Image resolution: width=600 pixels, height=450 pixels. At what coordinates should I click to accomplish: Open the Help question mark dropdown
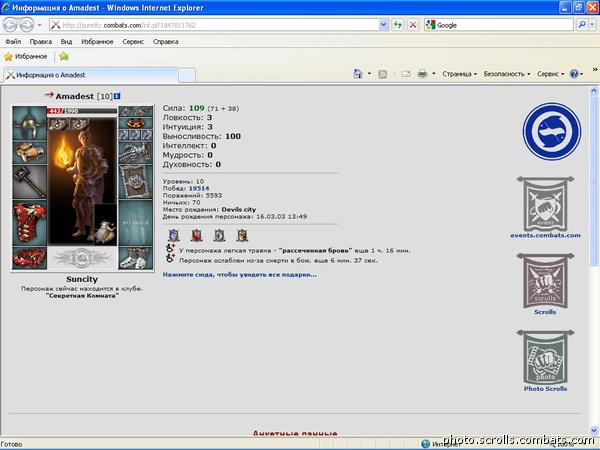pyautogui.click(x=576, y=74)
